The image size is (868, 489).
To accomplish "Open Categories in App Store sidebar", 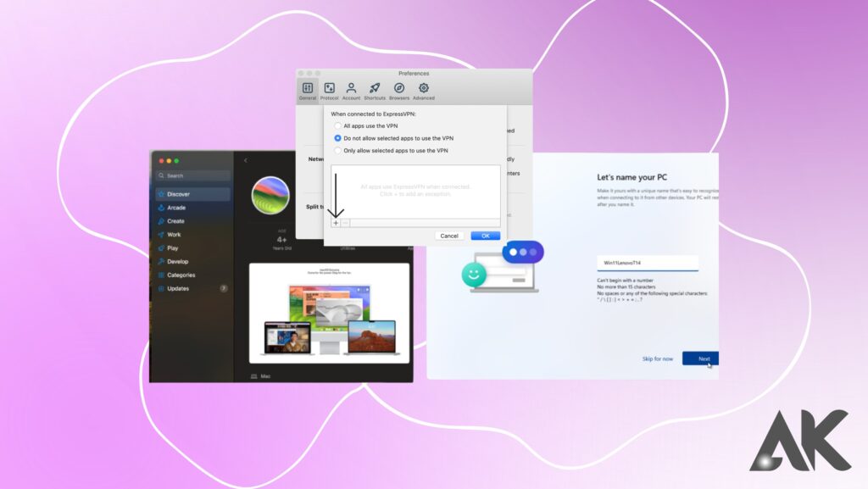I will coord(192,275).
